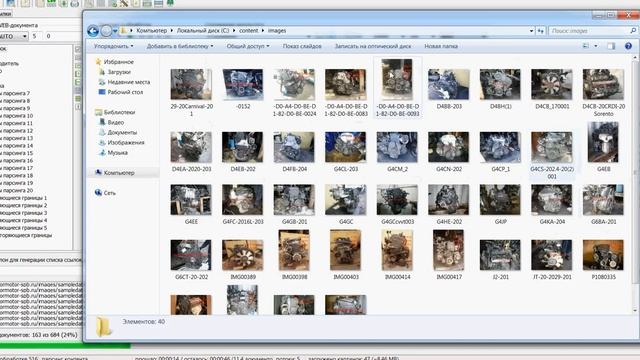
Task: Click the Explorer Back navigation arrow
Action: 93,31
